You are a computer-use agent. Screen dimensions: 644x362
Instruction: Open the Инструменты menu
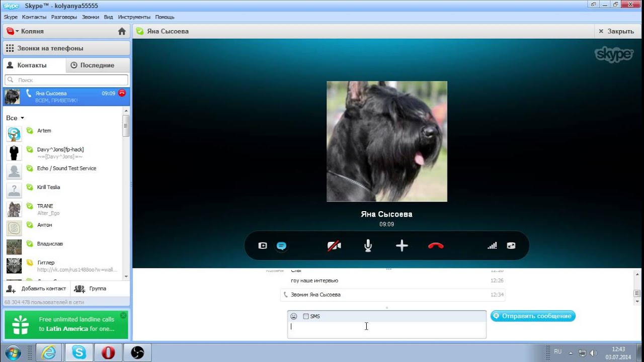click(134, 17)
